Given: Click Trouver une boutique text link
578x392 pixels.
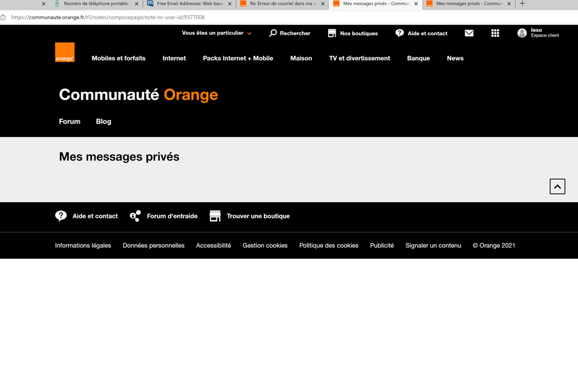Looking at the screenshot, I should click(x=258, y=216).
